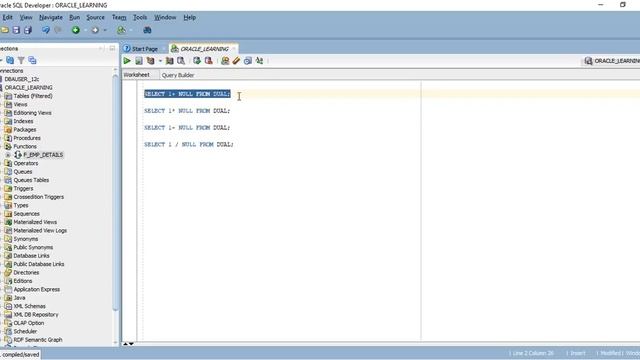Viewport: 640px width, 360px height.
Task: Select the ORACLE_LEARNING connection in tree
Action: tap(28, 87)
